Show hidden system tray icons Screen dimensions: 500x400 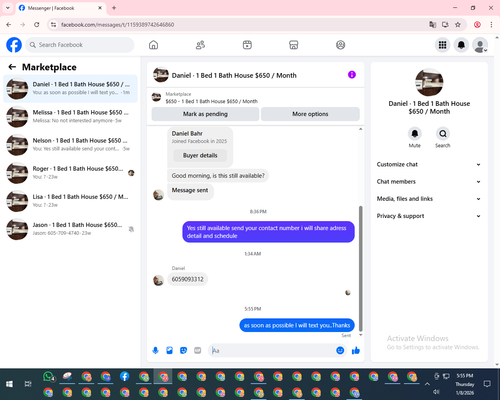pos(427,384)
